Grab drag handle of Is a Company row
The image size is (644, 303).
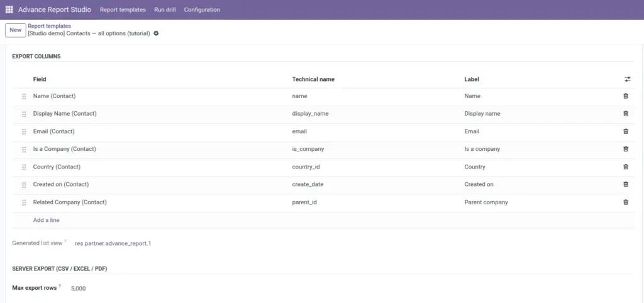[24, 150]
